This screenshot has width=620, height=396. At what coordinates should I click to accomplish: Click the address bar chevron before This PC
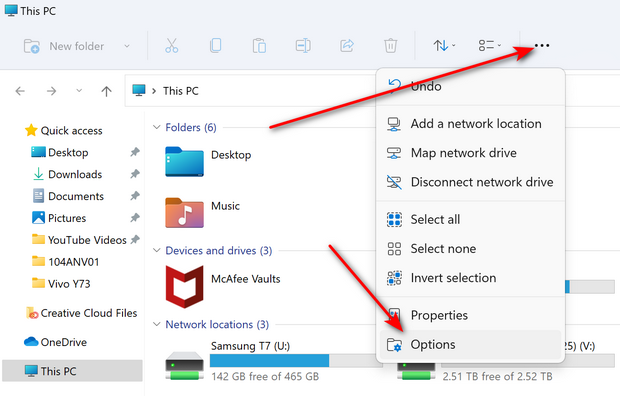tap(154, 91)
